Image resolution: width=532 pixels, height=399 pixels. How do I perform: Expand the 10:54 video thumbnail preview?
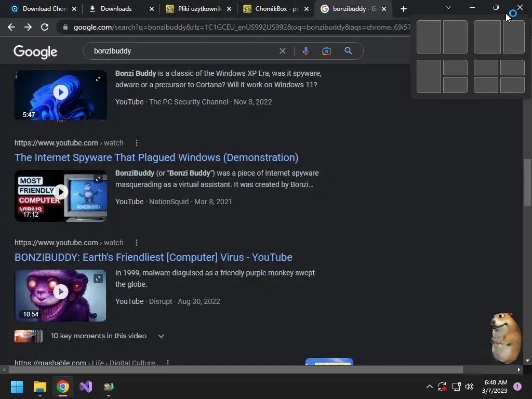point(98,278)
